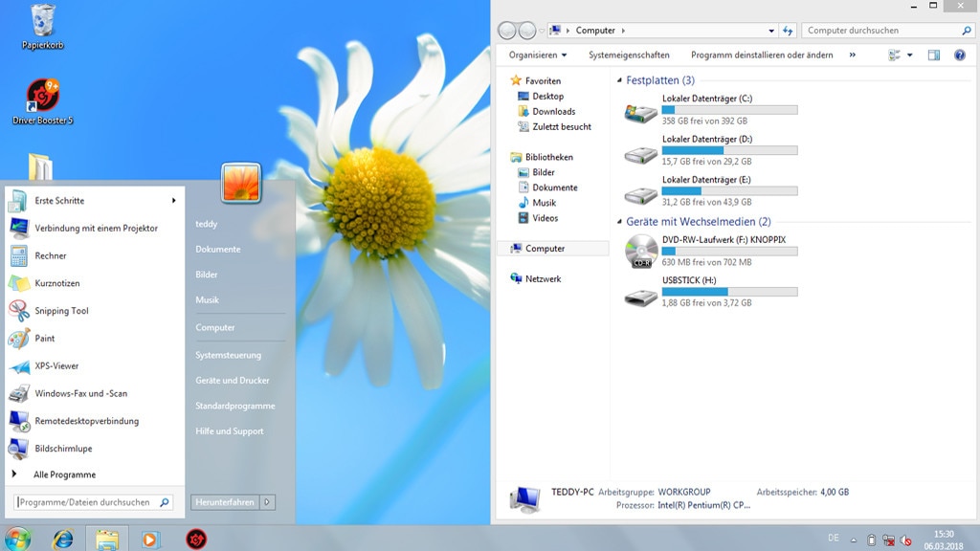Toggle the preview pane in Explorer
Viewport: 980px width, 551px height.
coord(931,55)
